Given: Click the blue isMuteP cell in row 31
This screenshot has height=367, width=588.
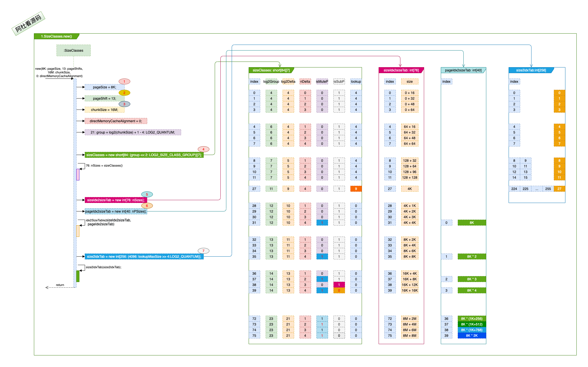Looking at the screenshot, I should 322,223.
